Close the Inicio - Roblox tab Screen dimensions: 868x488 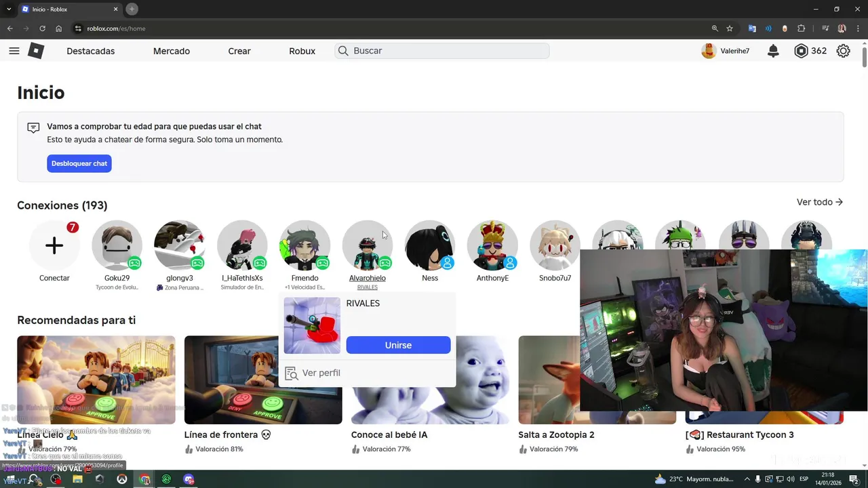[x=115, y=9]
